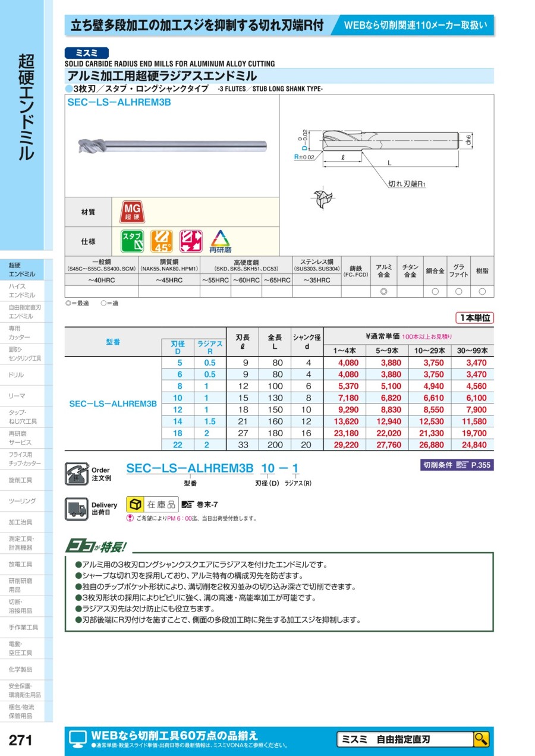Click the 在庫品 stock box badge
This screenshot has width=535, height=756.
tap(152, 505)
